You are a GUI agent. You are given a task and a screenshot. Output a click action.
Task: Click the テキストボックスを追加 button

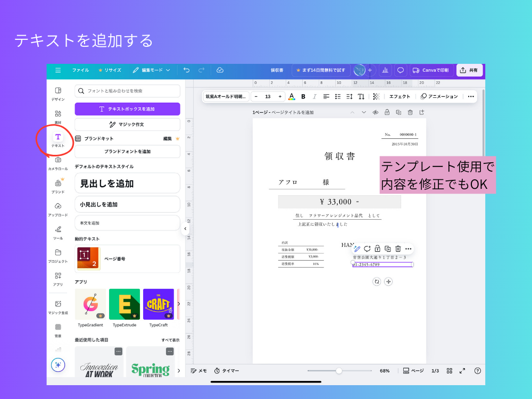click(127, 109)
